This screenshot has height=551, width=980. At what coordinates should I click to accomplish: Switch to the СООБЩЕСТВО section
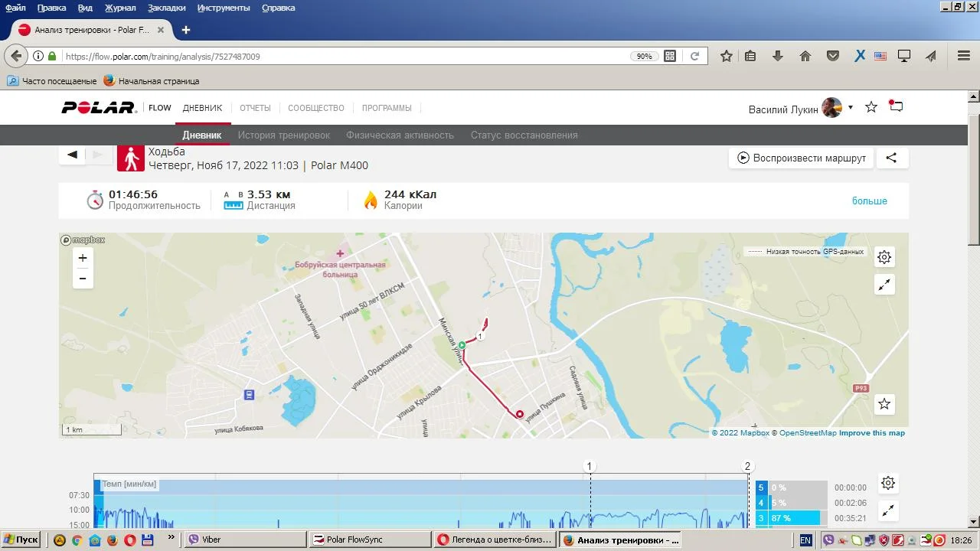coord(316,108)
